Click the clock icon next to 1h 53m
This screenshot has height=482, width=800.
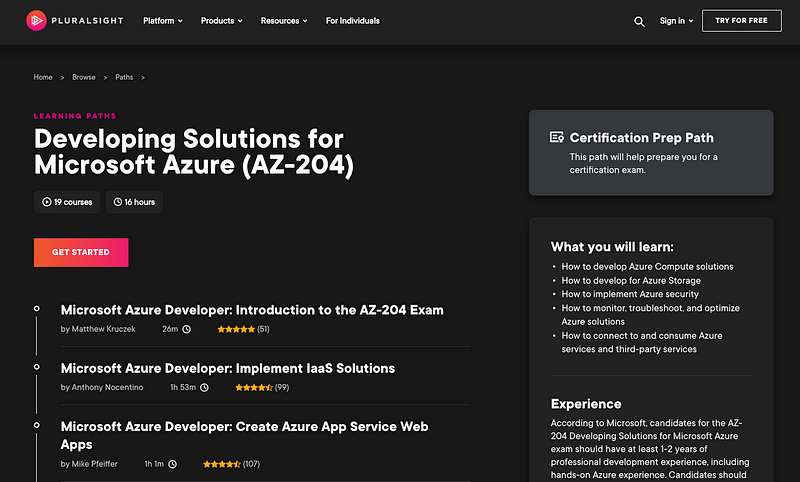click(x=204, y=388)
